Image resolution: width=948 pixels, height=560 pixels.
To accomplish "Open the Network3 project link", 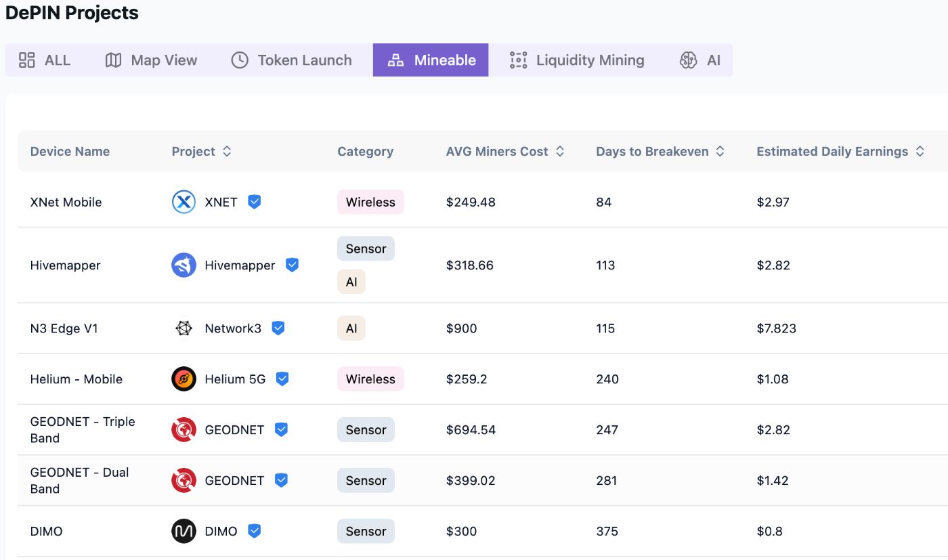I will click(233, 328).
